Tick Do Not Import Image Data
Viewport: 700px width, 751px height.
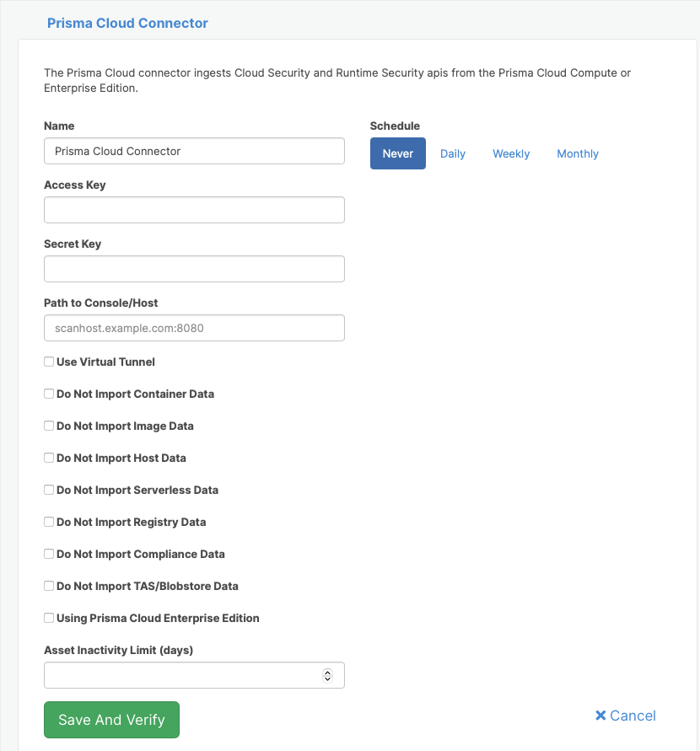pos(49,426)
